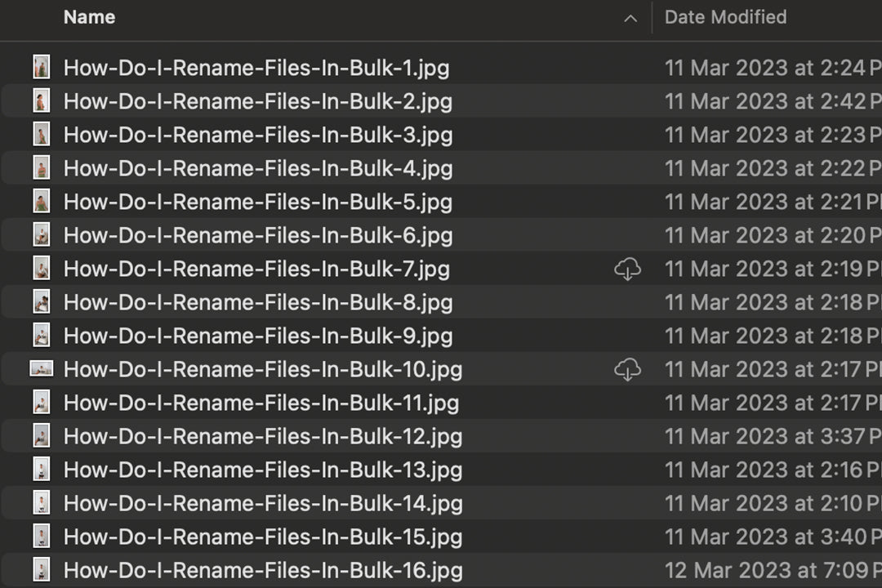Click the thumbnail icon of How-Do-I-Rename-Files-In-Bulk-3.jpg
The height and width of the screenshot is (588, 882).
pyautogui.click(x=42, y=134)
